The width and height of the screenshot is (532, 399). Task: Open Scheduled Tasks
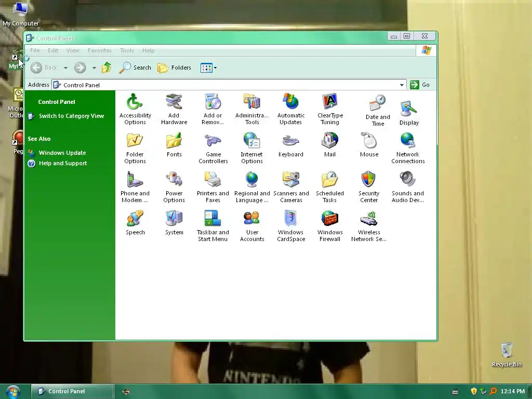(x=330, y=187)
